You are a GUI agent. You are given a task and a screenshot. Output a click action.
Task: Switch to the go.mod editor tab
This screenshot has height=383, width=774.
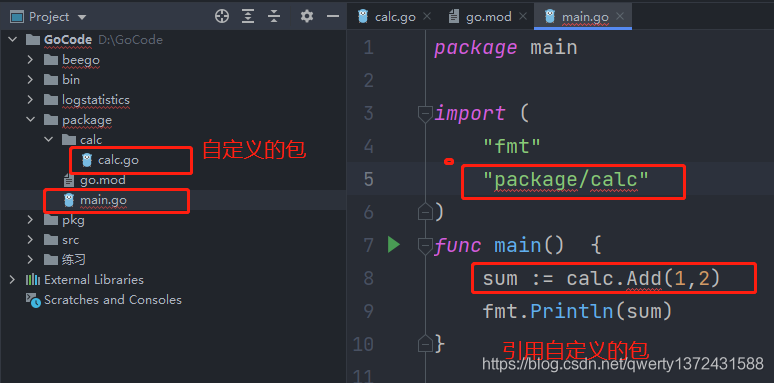[x=480, y=17]
